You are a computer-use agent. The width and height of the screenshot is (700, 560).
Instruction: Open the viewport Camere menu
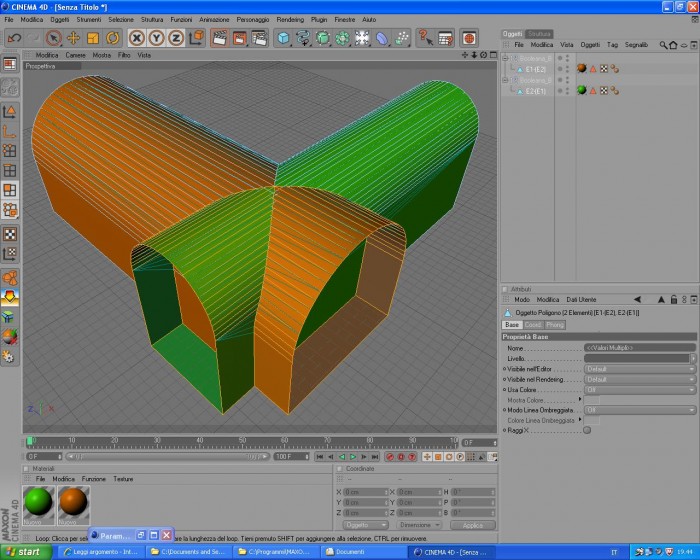click(75, 55)
